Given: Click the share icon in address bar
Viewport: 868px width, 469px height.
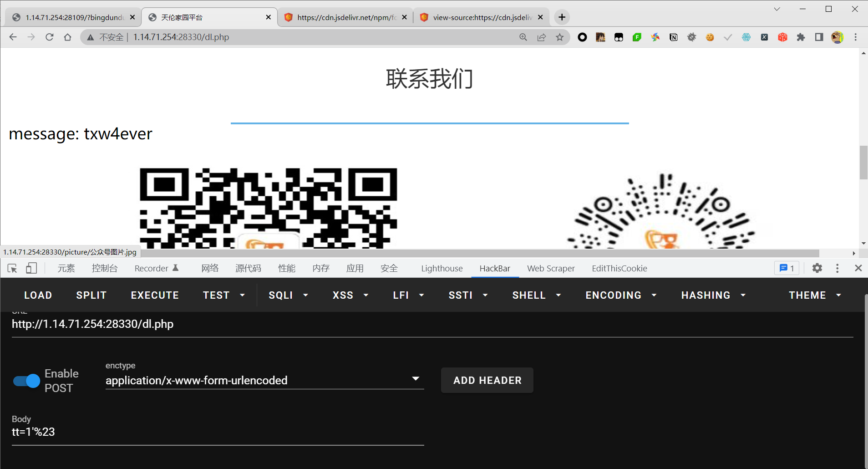Looking at the screenshot, I should click(541, 37).
